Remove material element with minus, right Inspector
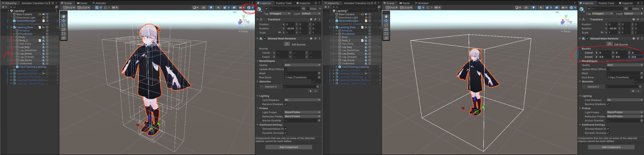Screen dimensions: 644x155 (638, 91)
